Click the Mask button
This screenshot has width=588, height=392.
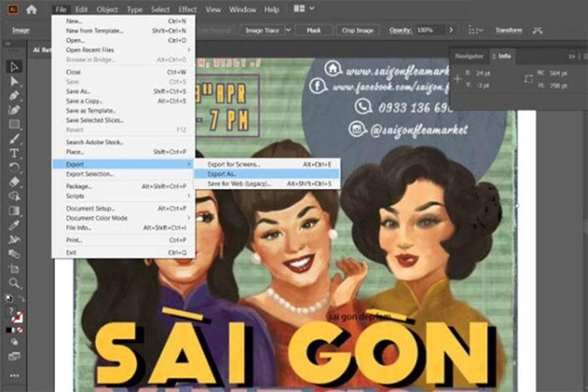point(314,30)
